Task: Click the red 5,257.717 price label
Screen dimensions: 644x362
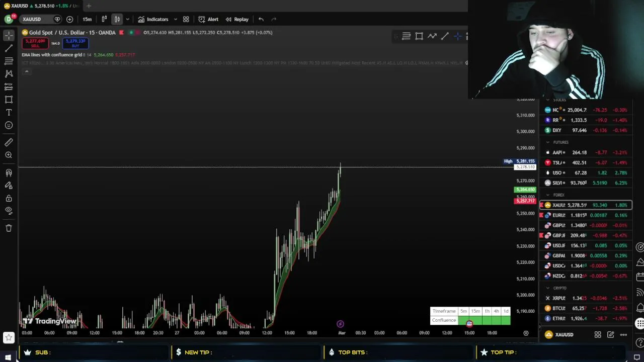Action: click(x=525, y=201)
